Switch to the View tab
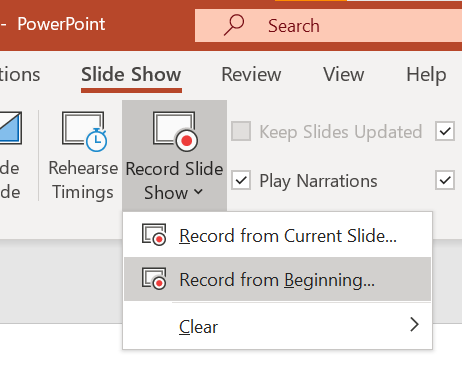The height and width of the screenshot is (369, 462). [344, 74]
